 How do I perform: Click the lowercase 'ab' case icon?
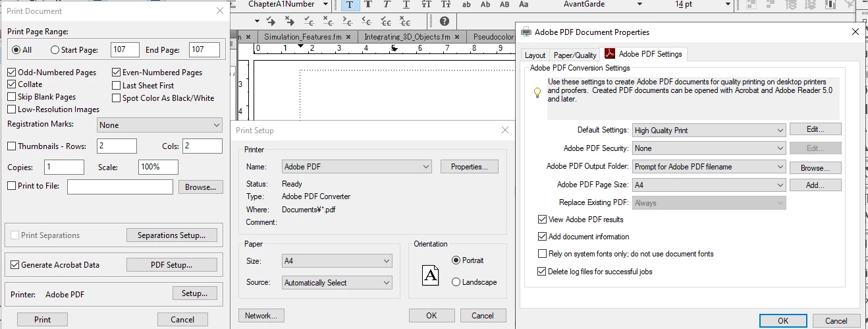tap(467, 5)
